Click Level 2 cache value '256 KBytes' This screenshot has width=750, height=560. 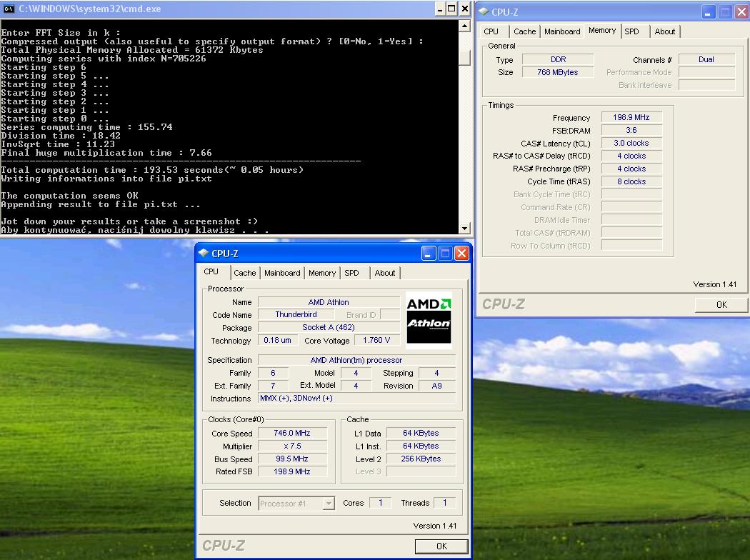421,459
